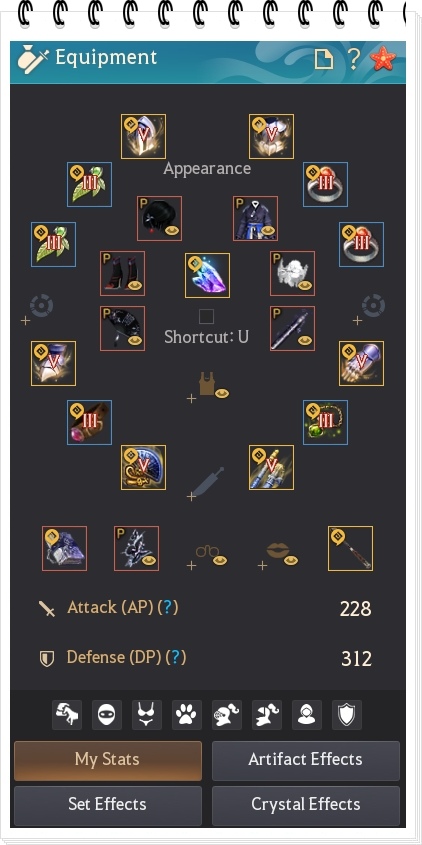Viewport: 422px width, 845px height.
Task: Toggle eye visibility on glasses slot
Action: tap(219, 561)
